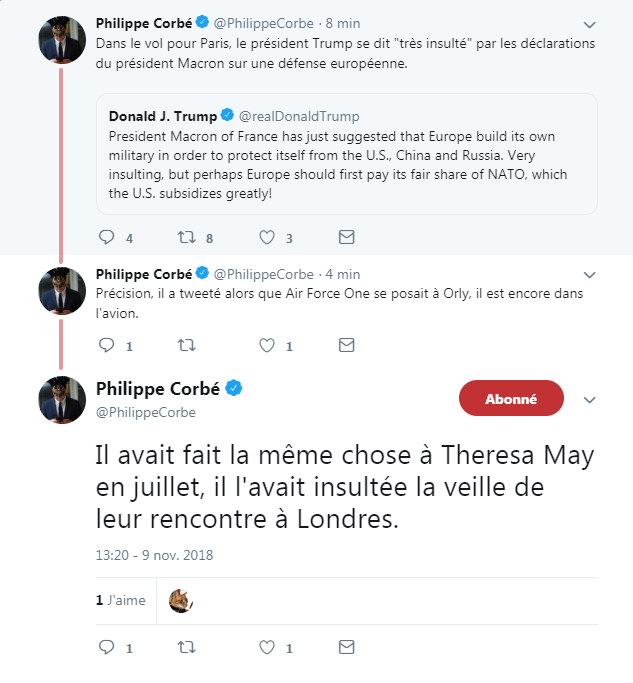Like the 'Précision' tweet about Air Force One
The image size is (633, 683).
(267, 345)
